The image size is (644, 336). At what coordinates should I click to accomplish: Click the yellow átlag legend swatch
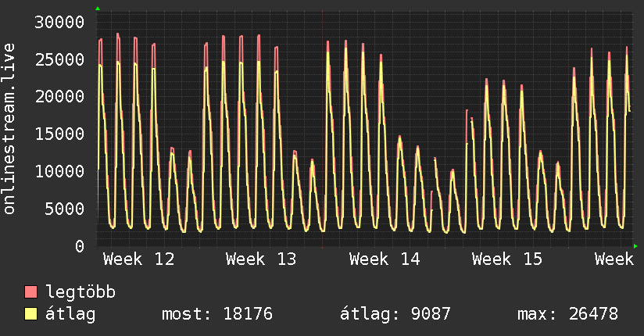pos(30,314)
